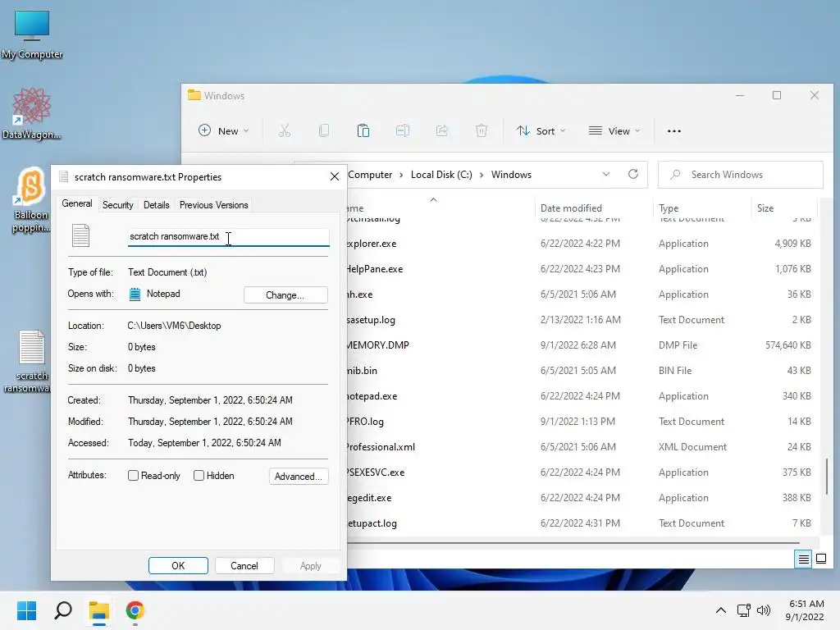
Task: Click Copy icon in Explorer toolbar
Action: click(323, 130)
